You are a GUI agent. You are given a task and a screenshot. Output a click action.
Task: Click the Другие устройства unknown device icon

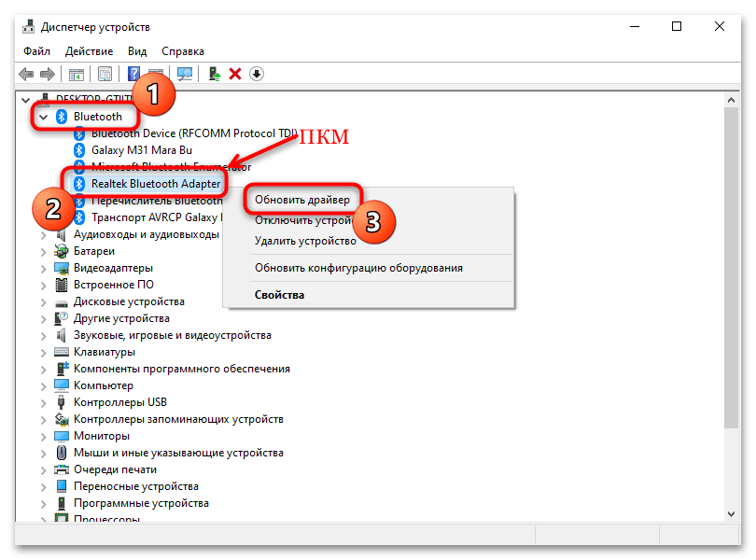point(62,318)
